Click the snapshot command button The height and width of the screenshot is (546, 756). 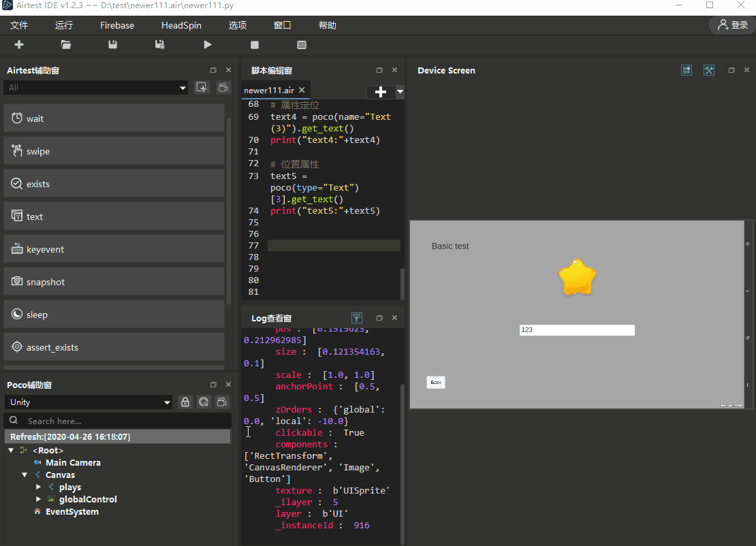click(x=114, y=282)
